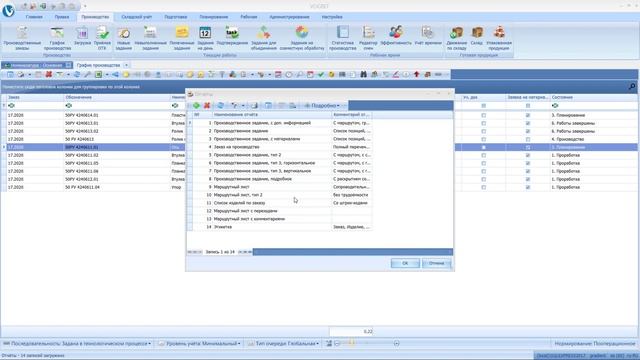Select График производства document tab

point(98,65)
